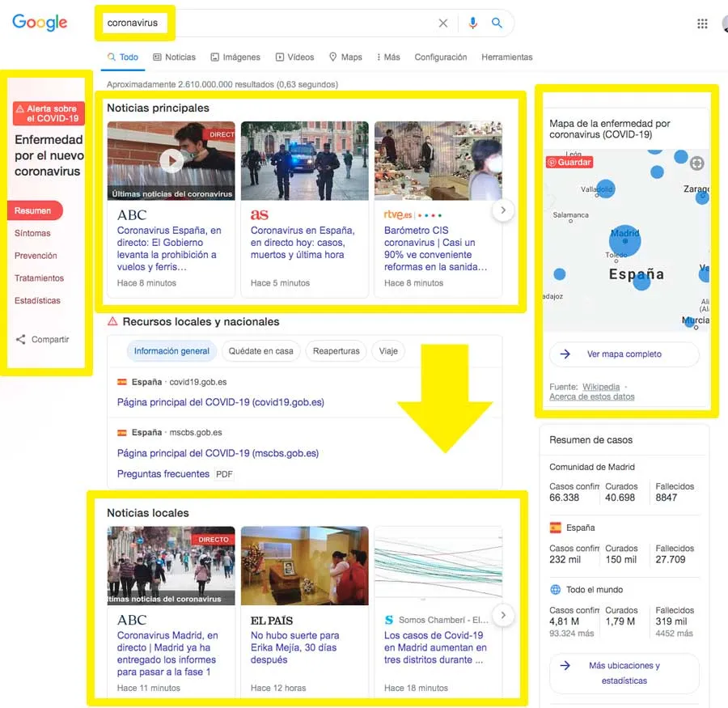Open Página principal del COVID-19 (covid19.gob.es)
The width and height of the screenshot is (728, 708).
click(221, 402)
